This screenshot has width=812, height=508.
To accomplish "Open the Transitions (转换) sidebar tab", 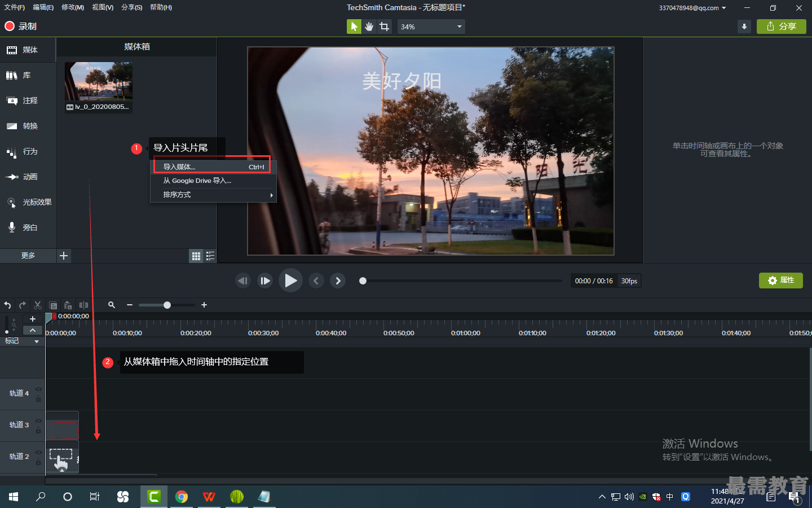I will tap(28, 126).
